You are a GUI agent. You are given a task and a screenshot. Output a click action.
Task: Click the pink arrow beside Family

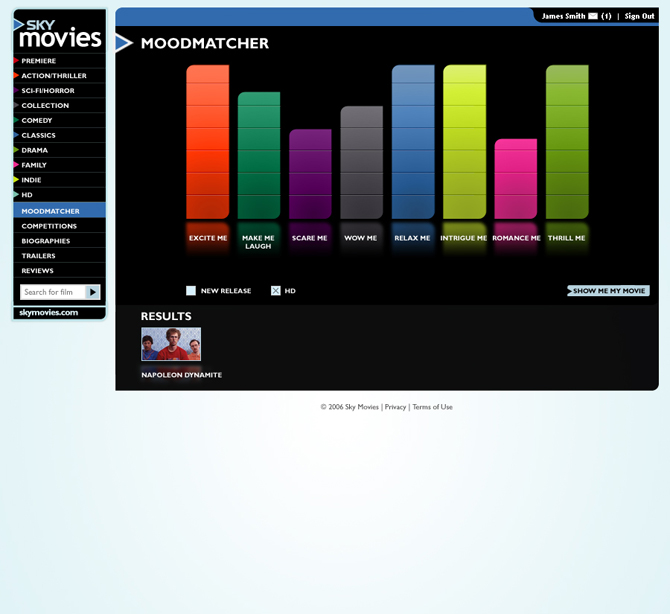(x=17, y=165)
